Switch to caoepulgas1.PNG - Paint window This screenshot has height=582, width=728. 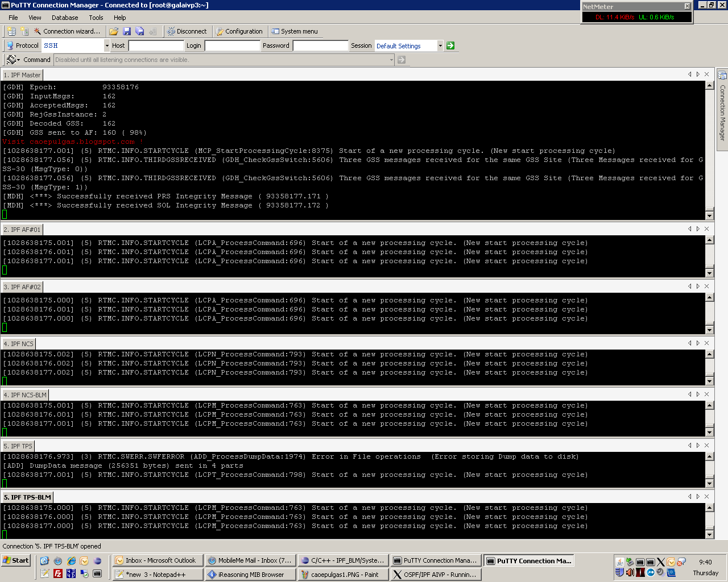coord(343,575)
